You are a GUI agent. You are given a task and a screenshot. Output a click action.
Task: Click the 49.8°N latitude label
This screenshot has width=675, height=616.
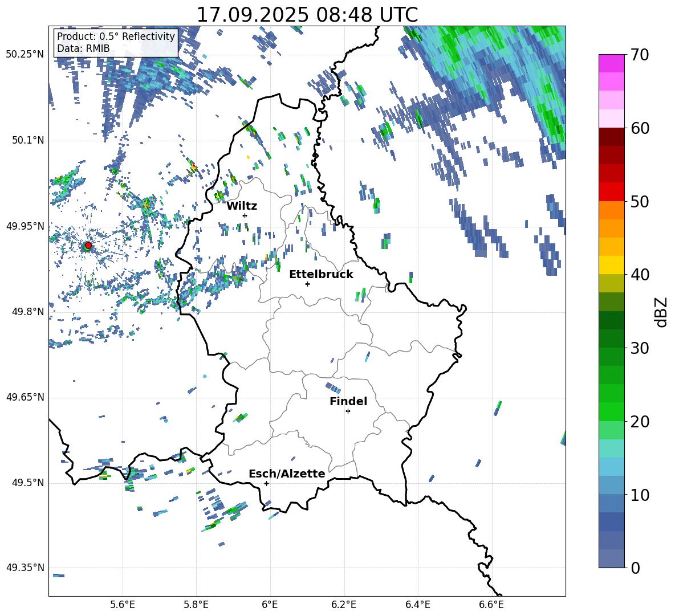point(27,312)
